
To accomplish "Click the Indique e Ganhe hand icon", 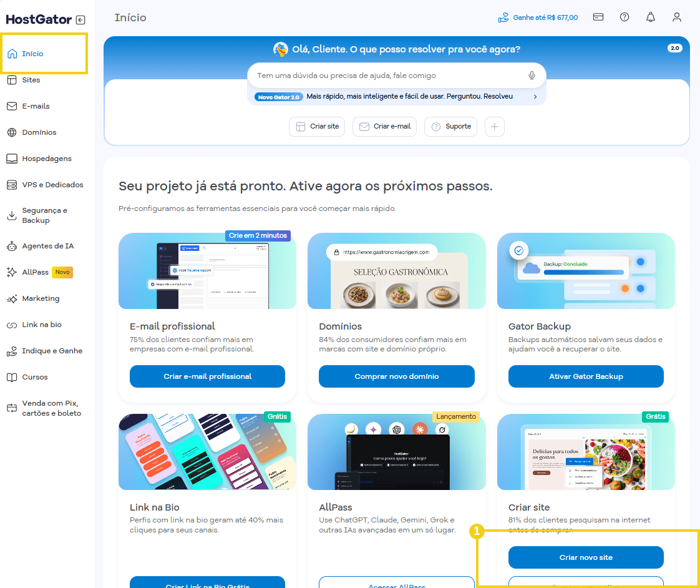I will 12,351.
